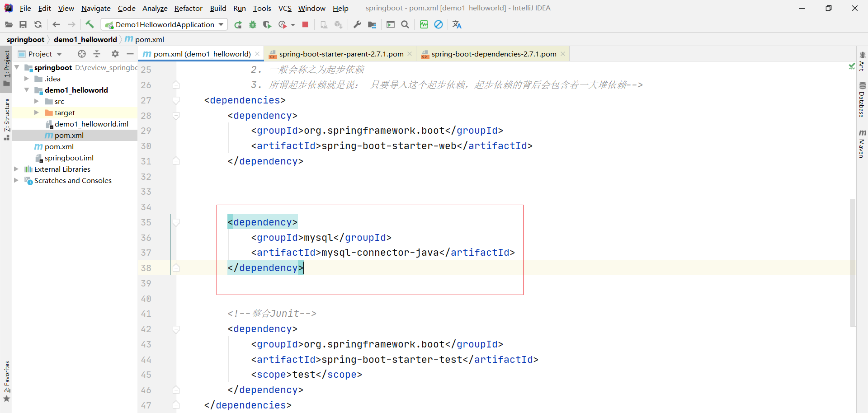Click the editor's vertical scrollbar
868x413 pixels.
[x=853, y=262]
